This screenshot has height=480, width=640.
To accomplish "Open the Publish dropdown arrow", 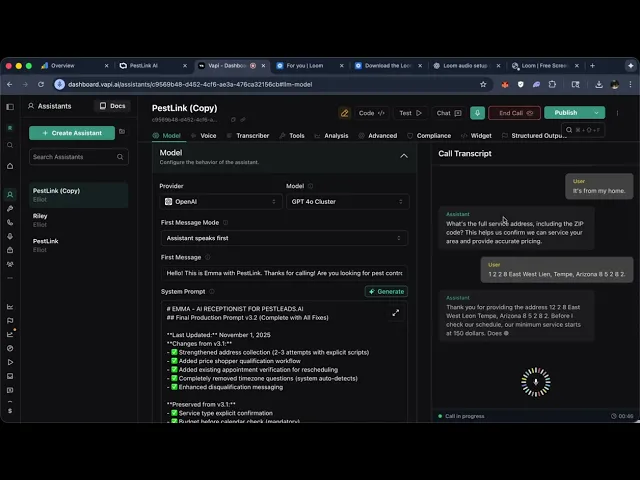I will (x=597, y=113).
